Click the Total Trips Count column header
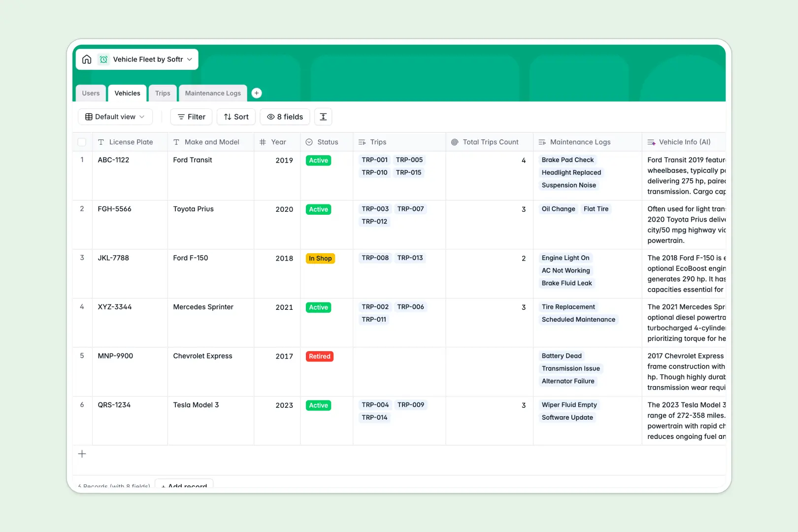This screenshot has width=798, height=532. [490, 142]
